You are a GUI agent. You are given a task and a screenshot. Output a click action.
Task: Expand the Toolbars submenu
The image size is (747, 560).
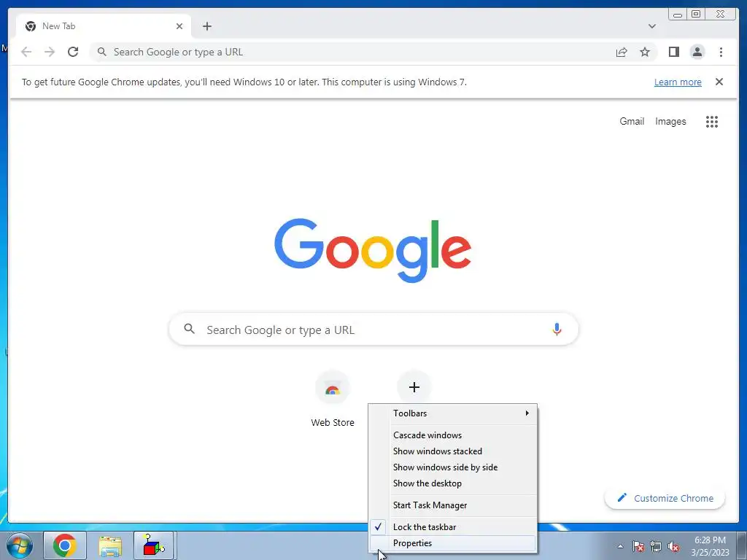[452, 413]
